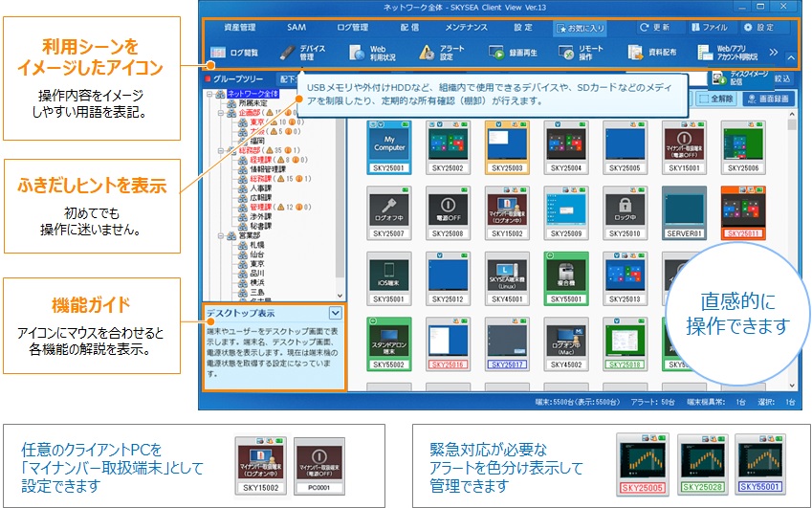Select highlighted terminal SKY25003

click(x=507, y=147)
